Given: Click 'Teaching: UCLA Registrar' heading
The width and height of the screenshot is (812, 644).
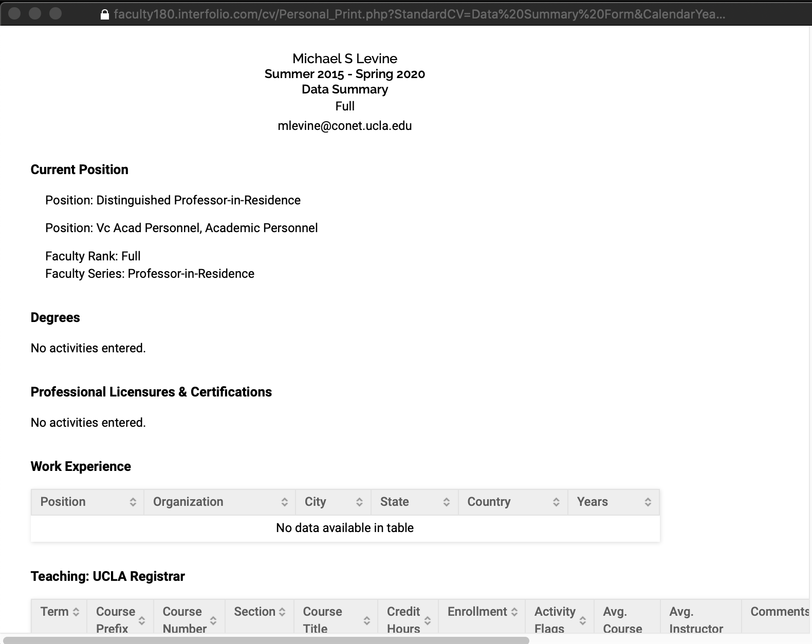Looking at the screenshot, I should tap(108, 576).
